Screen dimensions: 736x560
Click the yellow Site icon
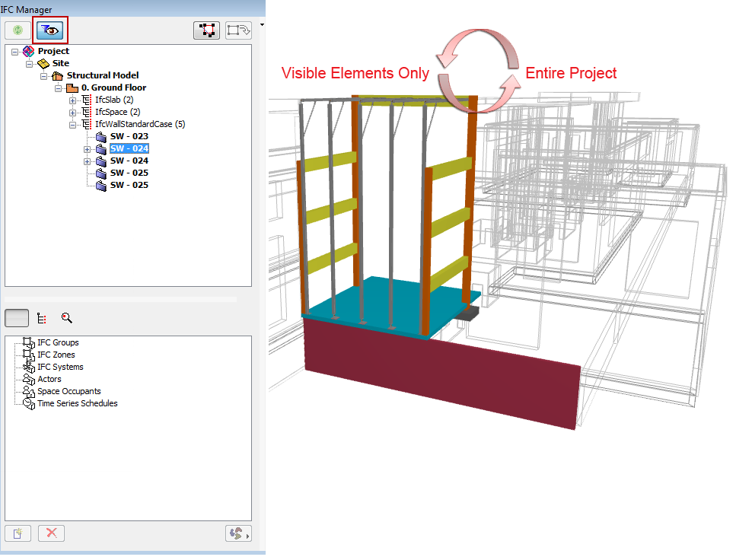(43, 63)
